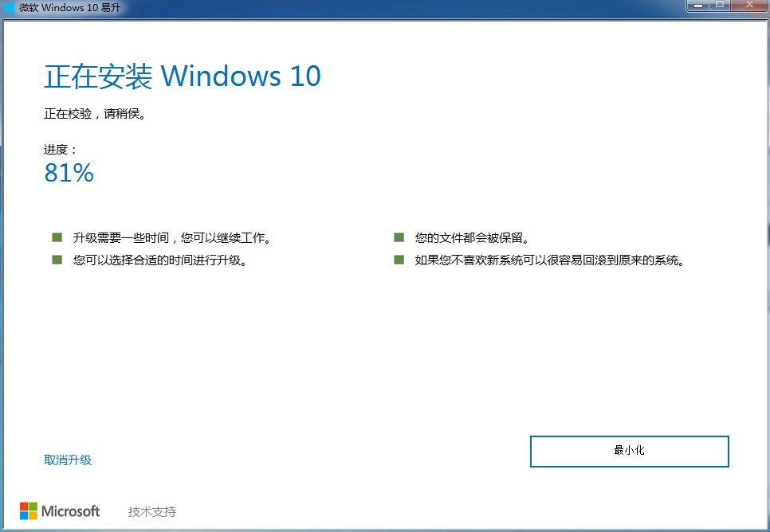Click the green bullet beside 升级需要一些时间
The width and height of the screenshot is (770, 532).
coord(57,237)
